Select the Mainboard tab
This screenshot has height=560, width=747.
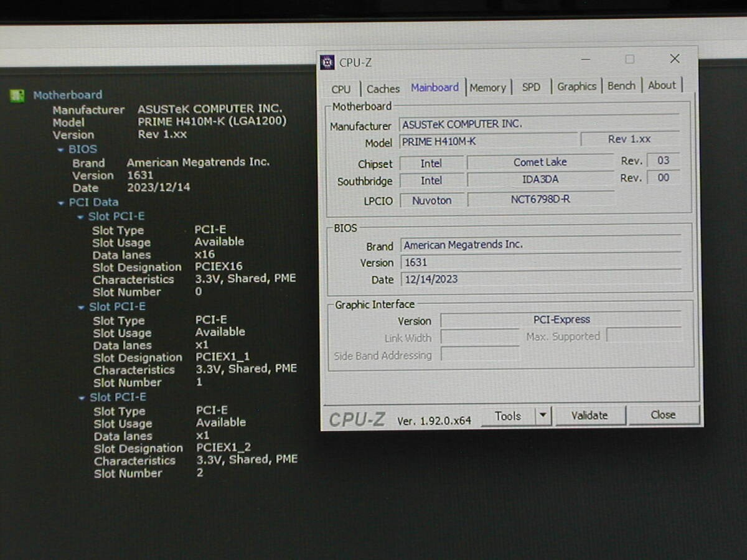(x=435, y=87)
